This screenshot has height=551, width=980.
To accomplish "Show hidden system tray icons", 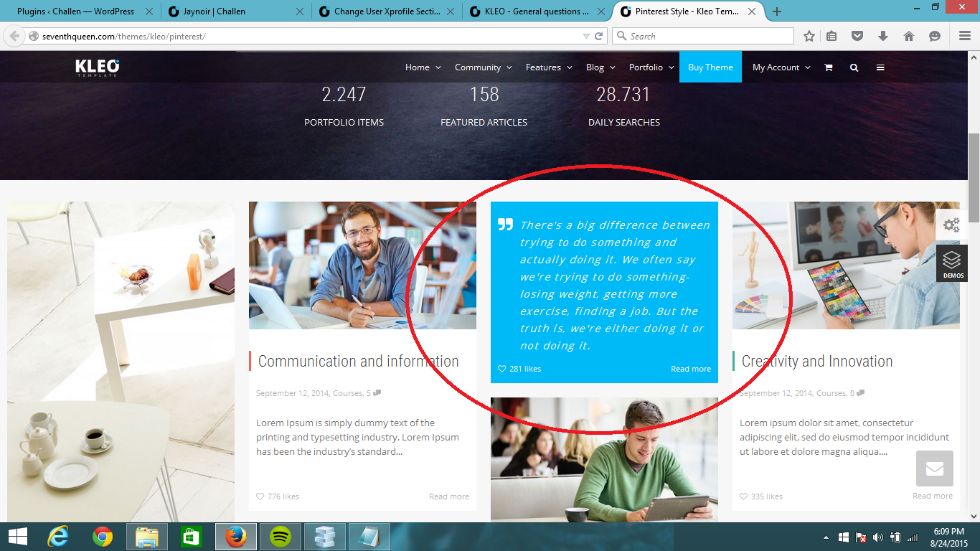I will 826,537.
